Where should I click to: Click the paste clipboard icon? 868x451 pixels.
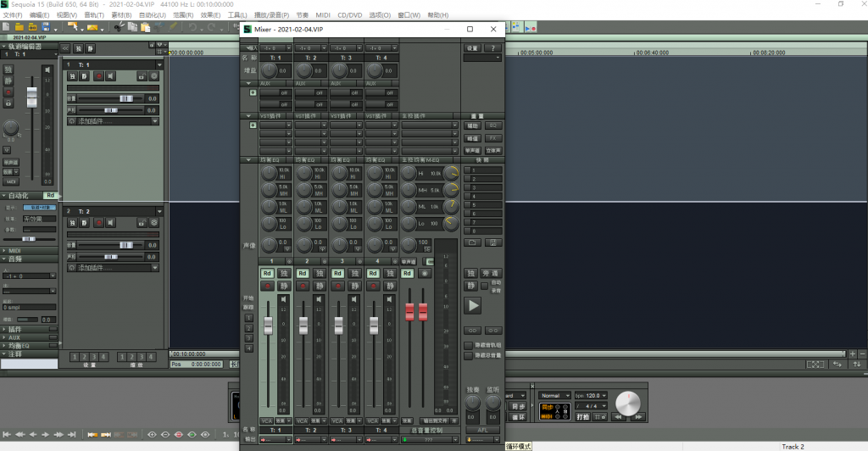pos(146,26)
